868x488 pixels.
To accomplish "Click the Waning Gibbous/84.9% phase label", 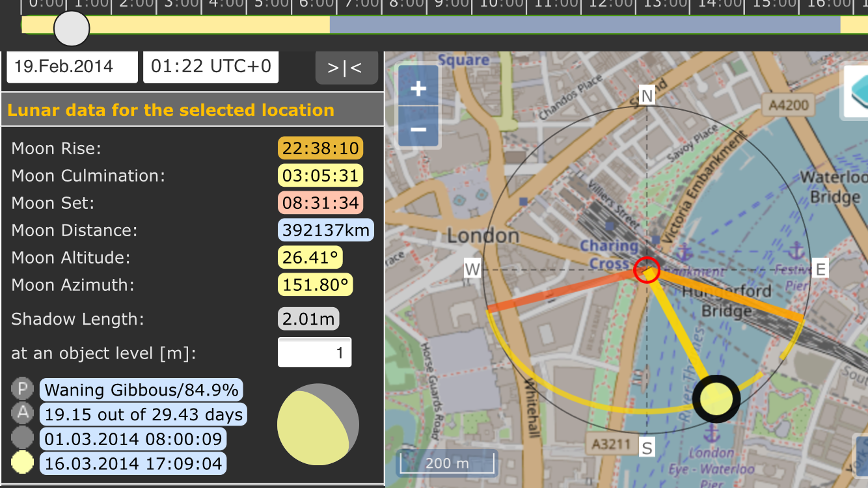I will 141,390.
